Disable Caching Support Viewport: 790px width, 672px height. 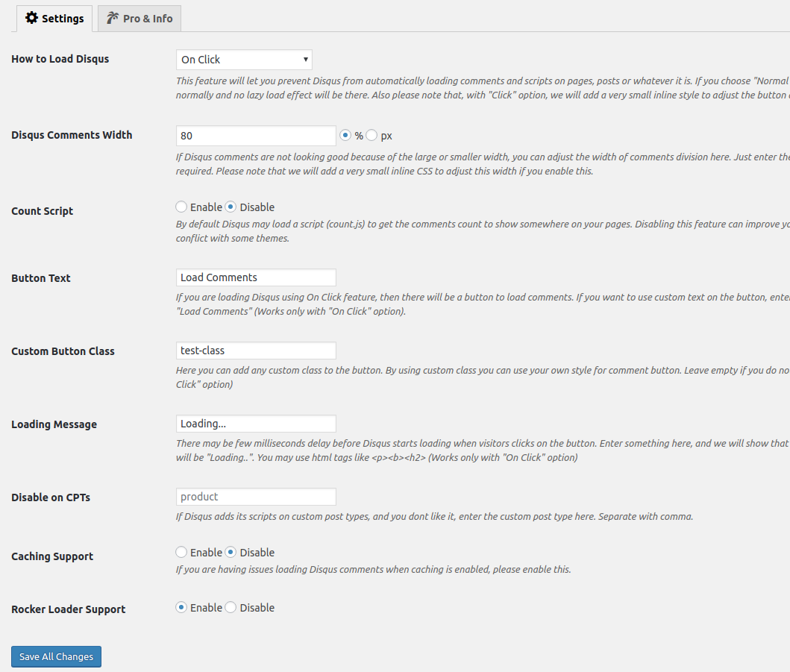pos(231,553)
